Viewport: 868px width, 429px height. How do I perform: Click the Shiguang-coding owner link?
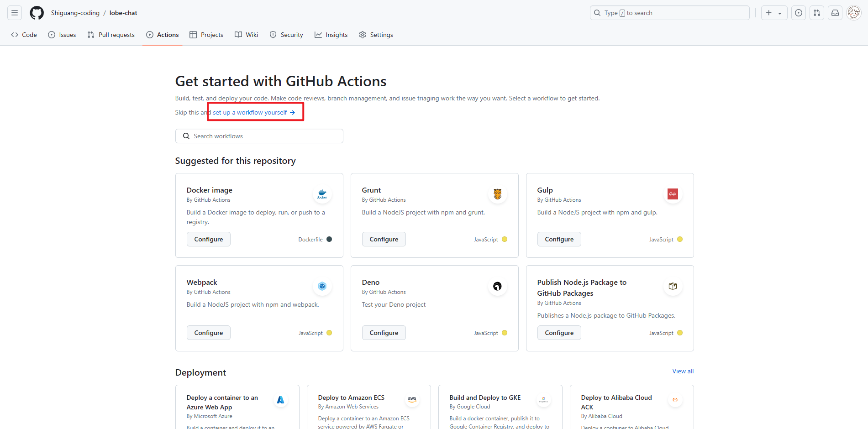(75, 13)
